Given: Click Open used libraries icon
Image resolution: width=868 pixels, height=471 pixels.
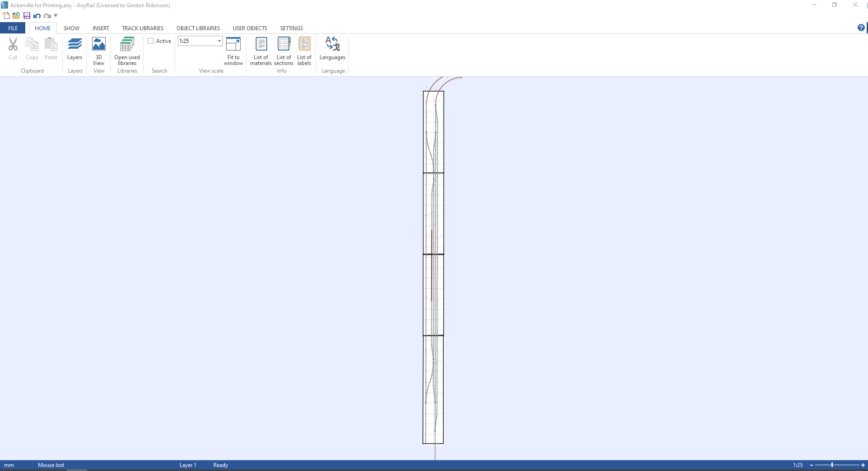Looking at the screenshot, I should point(127,49).
